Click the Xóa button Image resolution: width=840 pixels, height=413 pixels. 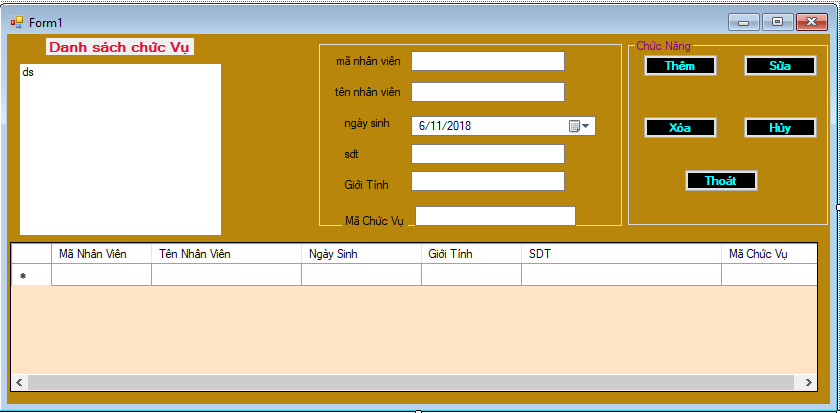click(680, 128)
